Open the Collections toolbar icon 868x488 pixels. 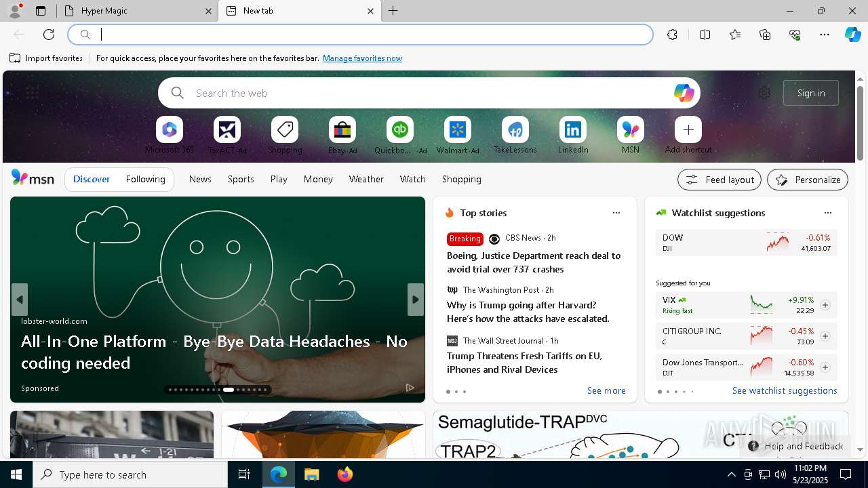click(x=765, y=35)
